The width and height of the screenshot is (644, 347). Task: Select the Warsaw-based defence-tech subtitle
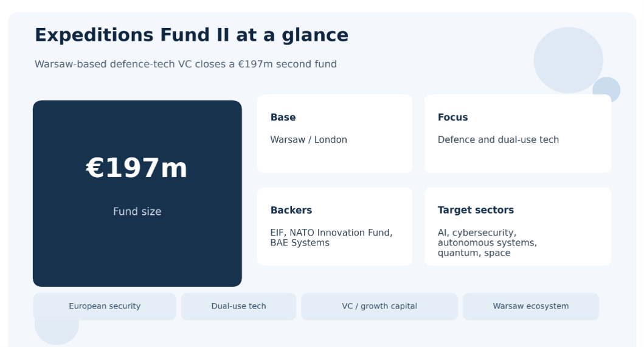pyautogui.click(x=185, y=64)
